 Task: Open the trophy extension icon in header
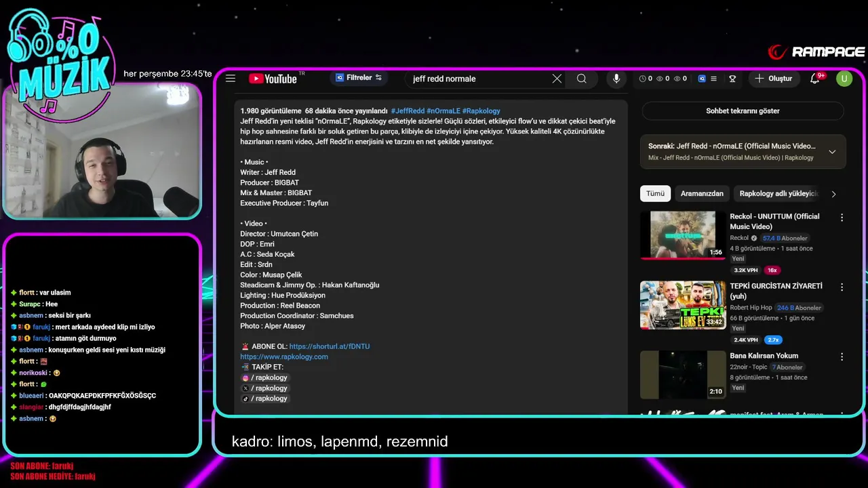pos(732,79)
